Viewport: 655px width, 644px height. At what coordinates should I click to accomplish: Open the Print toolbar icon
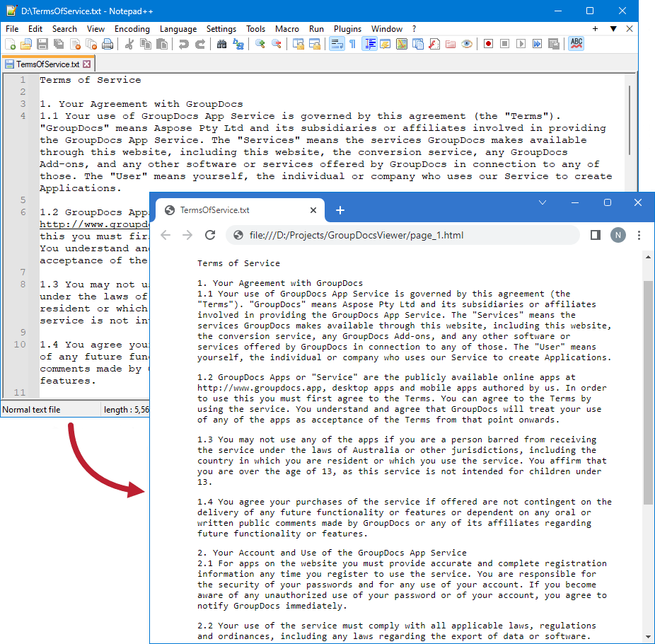coord(107,43)
